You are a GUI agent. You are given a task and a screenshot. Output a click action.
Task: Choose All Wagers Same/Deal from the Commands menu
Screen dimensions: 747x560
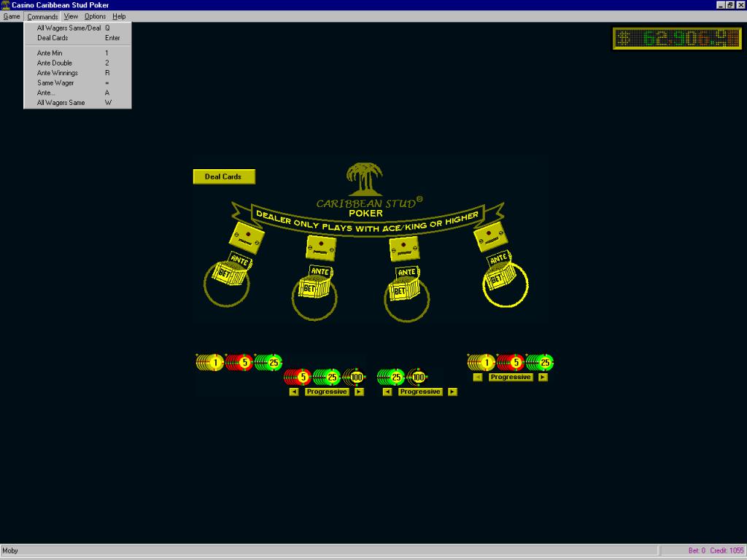77,28
